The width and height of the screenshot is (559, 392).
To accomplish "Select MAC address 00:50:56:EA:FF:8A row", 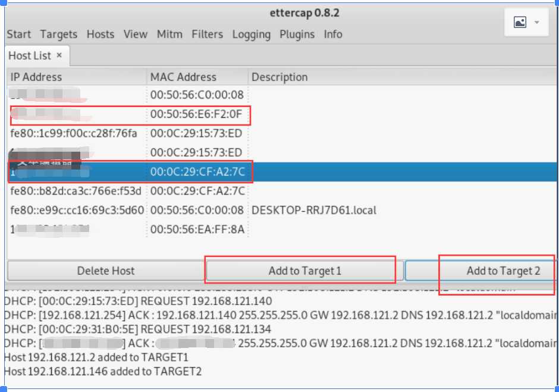I will (x=282, y=230).
